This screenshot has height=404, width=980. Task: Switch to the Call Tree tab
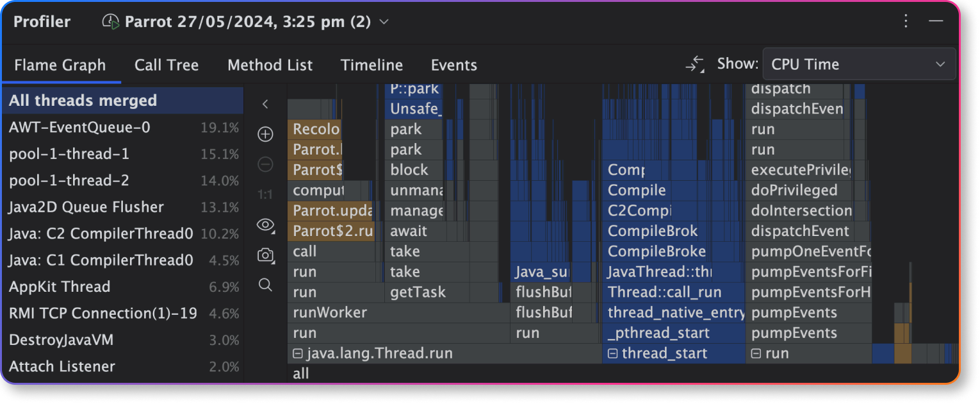click(x=166, y=65)
